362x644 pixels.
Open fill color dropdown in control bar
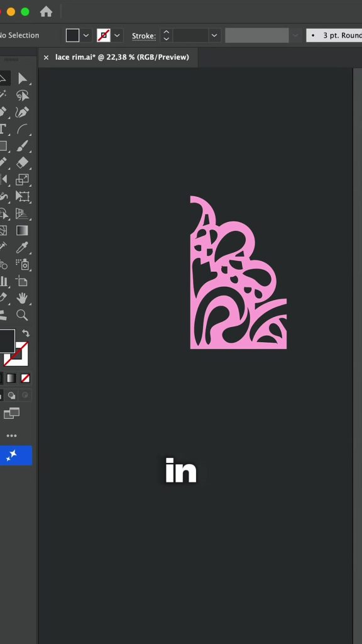(x=85, y=35)
